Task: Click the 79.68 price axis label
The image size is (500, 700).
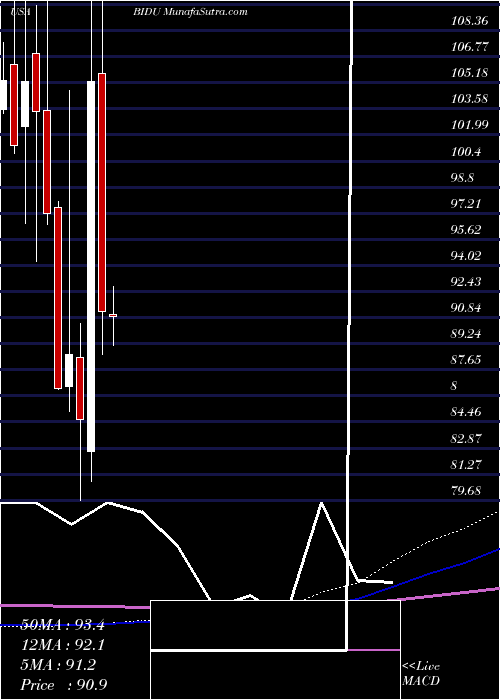Action: coord(467,490)
